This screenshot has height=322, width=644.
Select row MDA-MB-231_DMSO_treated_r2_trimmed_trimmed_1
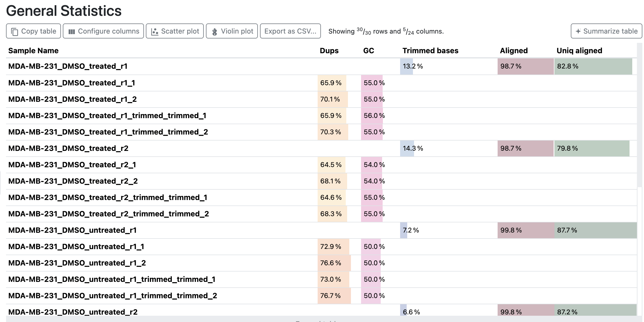pos(321,198)
